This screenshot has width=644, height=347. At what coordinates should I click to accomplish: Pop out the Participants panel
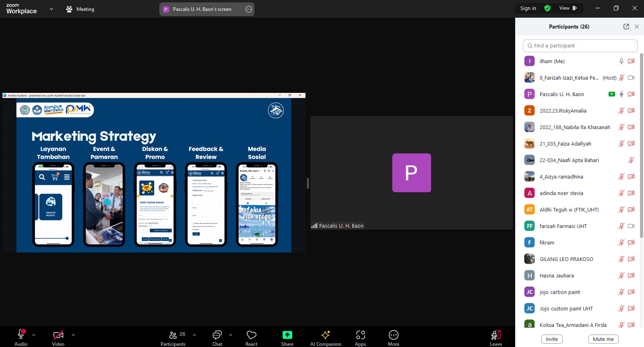click(626, 27)
